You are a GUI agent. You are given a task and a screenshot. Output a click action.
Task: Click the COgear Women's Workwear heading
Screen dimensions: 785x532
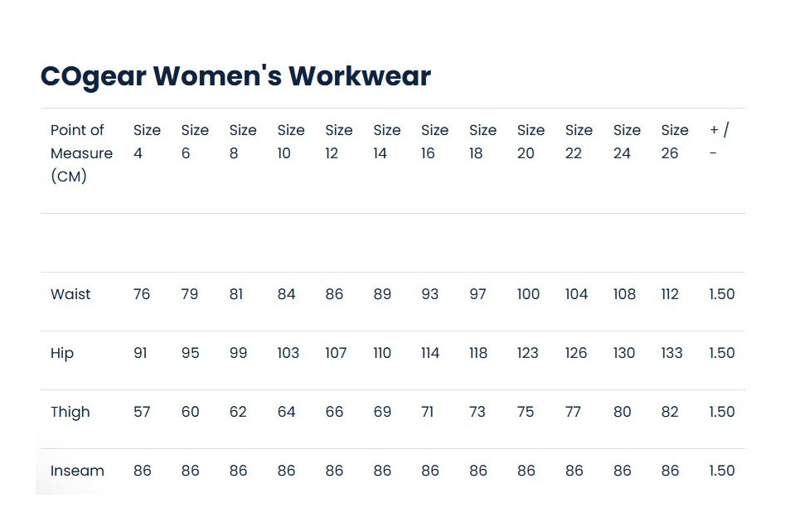235,76
